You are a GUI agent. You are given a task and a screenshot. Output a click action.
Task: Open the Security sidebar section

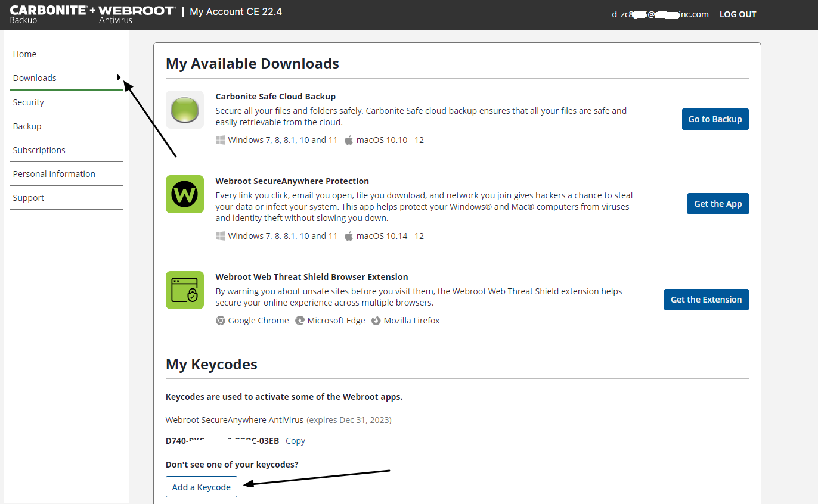pyautogui.click(x=29, y=102)
